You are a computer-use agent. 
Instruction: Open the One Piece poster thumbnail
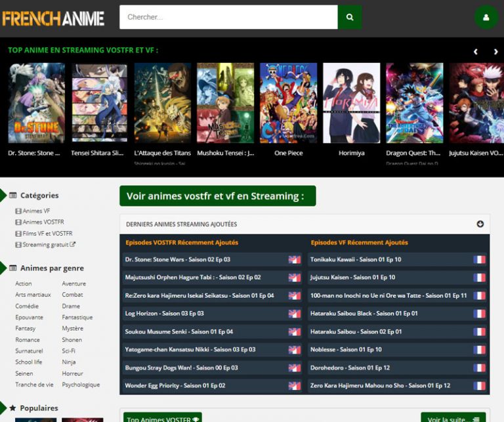tap(288, 103)
